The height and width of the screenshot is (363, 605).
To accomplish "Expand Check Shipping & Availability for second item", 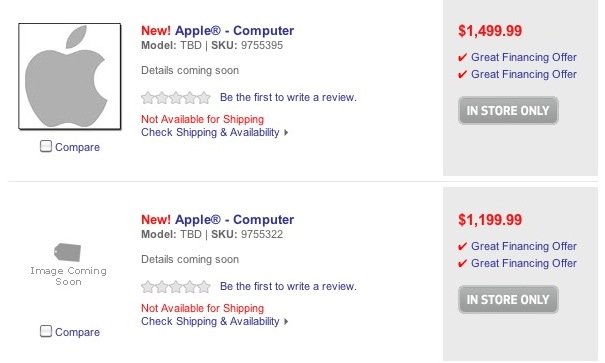I will click(210, 321).
